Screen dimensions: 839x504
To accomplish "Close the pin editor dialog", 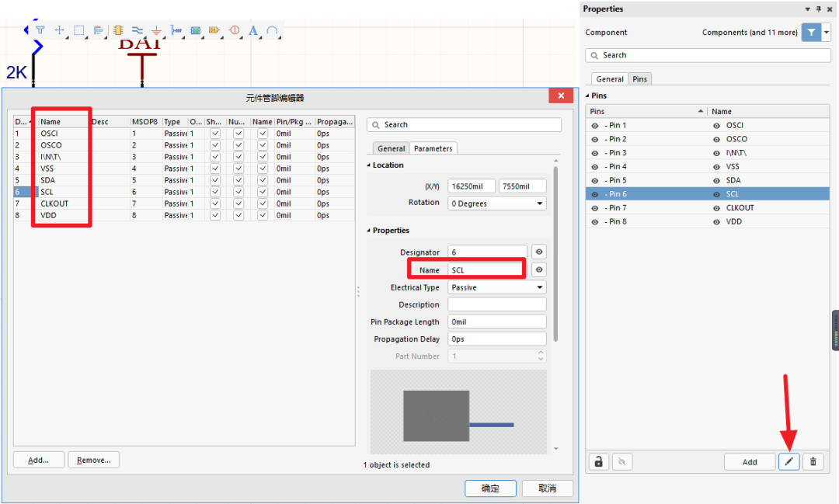I will [561, 96].
